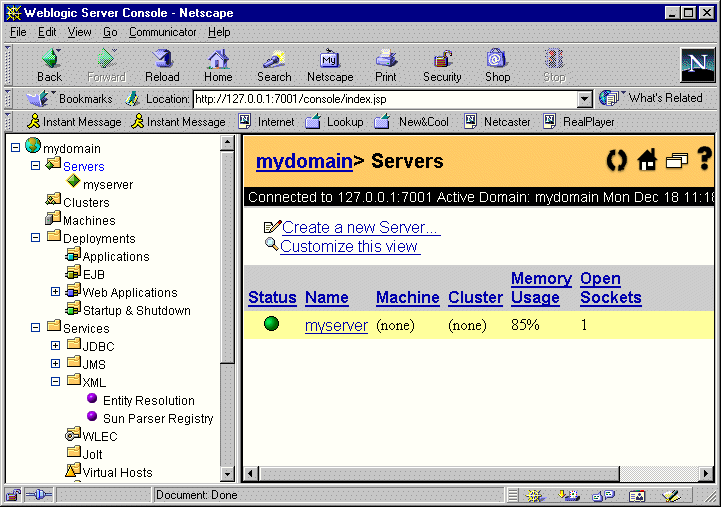Click Create a new Server link
Viewport: 721px width, 507px height.
pyautogui.click(x=360, y=227)
